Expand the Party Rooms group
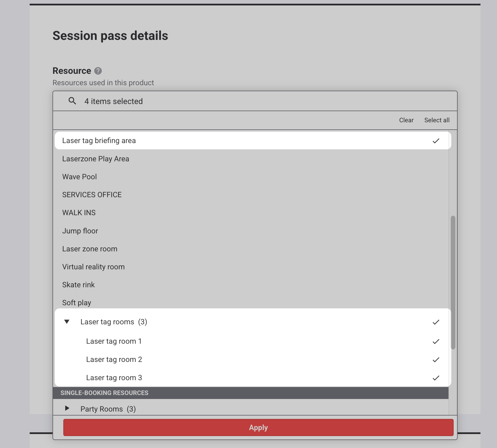497x448 pixels. coord(67,408)
